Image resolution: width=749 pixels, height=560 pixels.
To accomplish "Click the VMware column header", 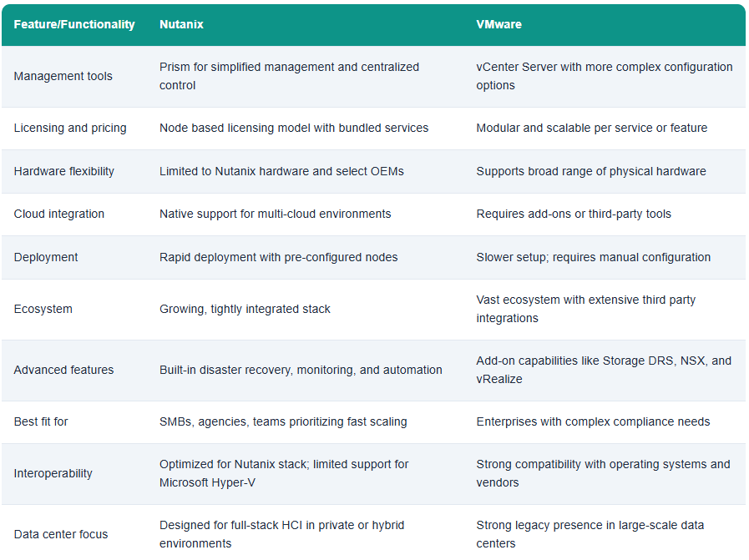I will [498, 24].
